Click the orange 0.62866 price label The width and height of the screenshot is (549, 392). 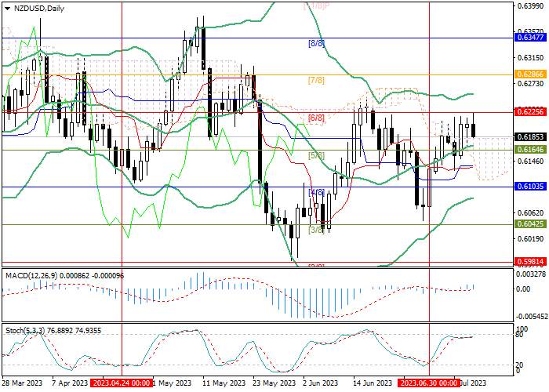(x=531, y=74)
